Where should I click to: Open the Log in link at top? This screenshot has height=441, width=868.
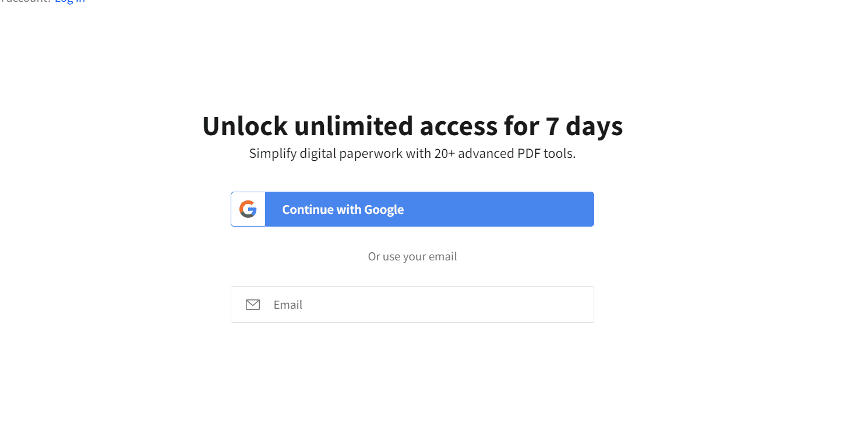coord(70,1)
